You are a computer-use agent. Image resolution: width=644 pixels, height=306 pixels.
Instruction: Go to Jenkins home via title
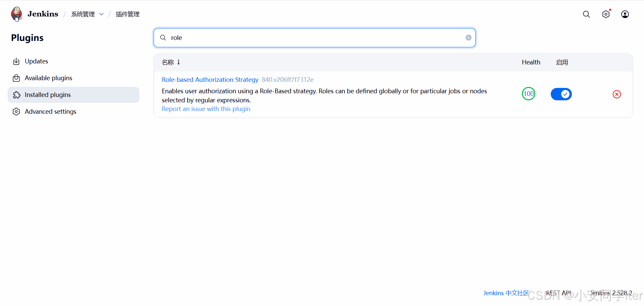[43, 14]
